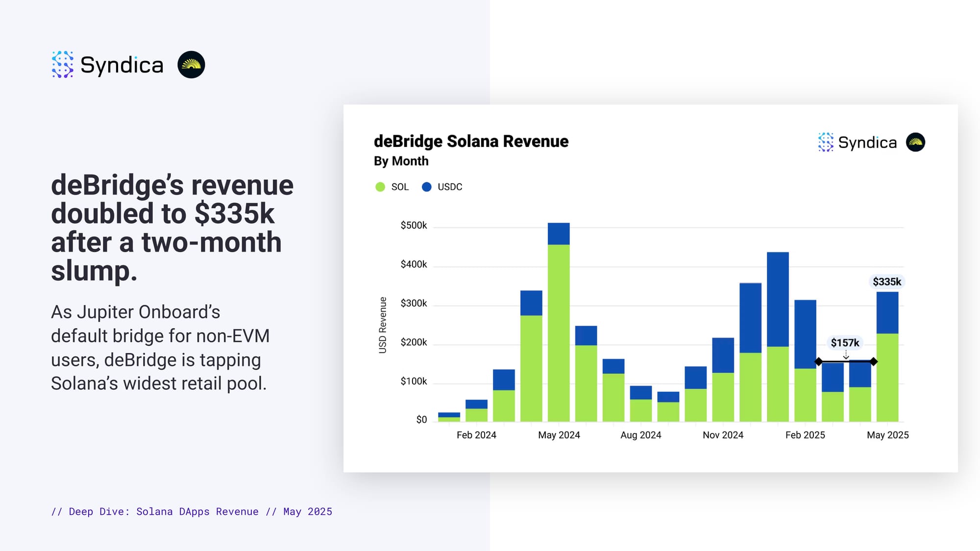Viewport: 980px width, 551px height.
Task: Click the large Syndica wordmark text on the left panel
Action: coord(122,65)
